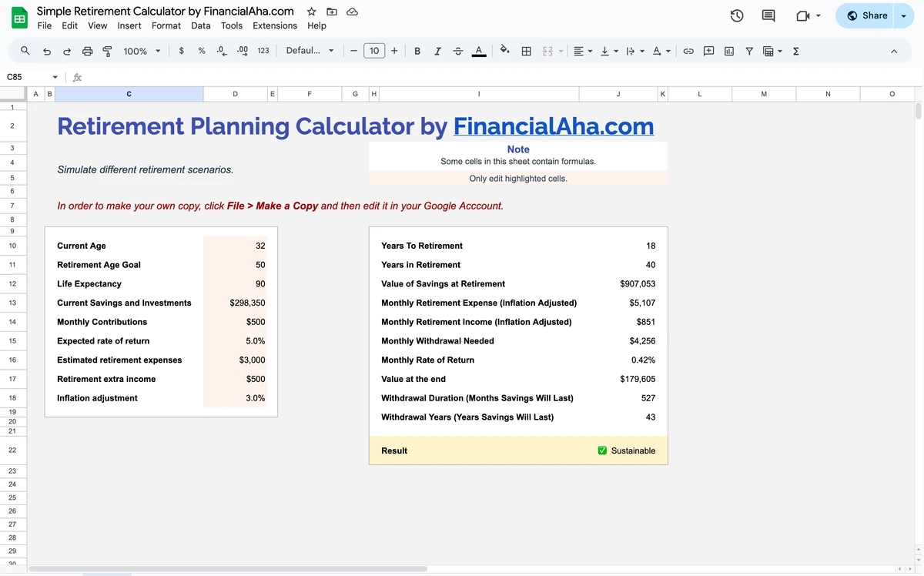Open the zoom level dropdown
The width and height of the screenshot is (924, 576).
140,51
